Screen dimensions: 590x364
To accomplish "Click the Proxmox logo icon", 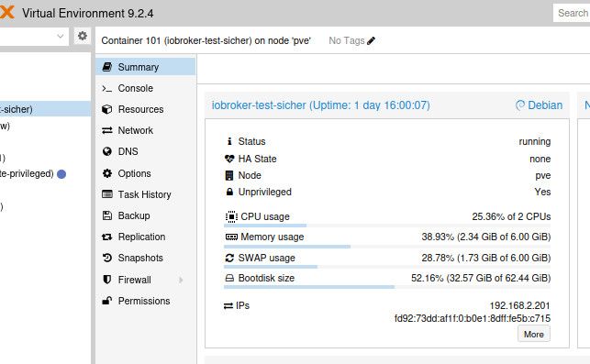I will [6, 13].
